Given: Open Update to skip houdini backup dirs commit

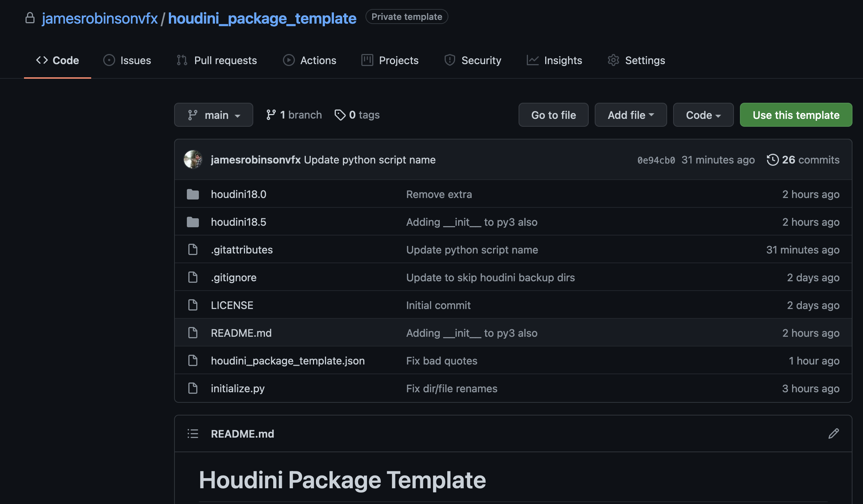Looking at the screenshot, I should click(x=490, y=277).
